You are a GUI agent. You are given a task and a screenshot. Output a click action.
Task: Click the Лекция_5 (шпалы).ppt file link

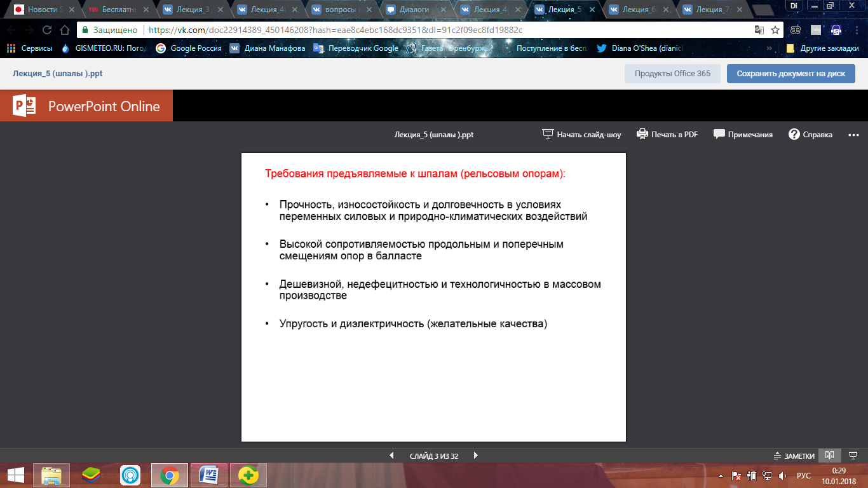tap(58, 74)
